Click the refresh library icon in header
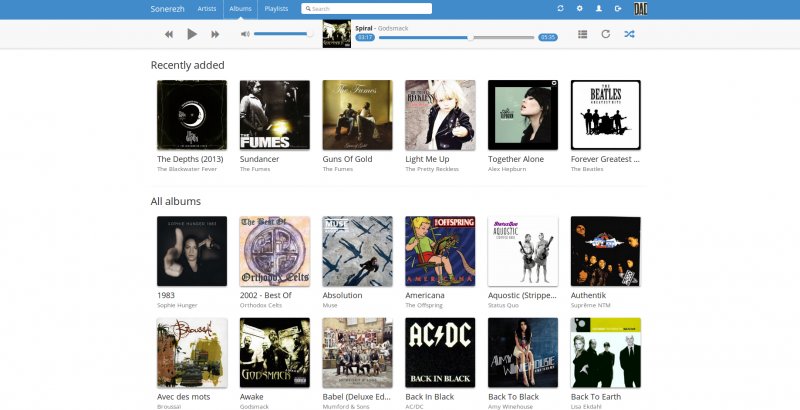The width and height of the screenshot is (800, 410). coord(560,8)
